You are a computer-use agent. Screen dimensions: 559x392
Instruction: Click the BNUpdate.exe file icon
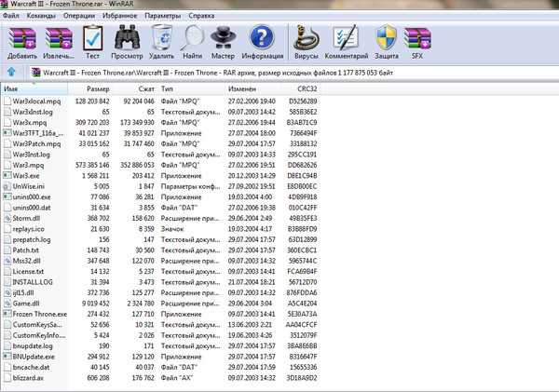[x=7, y=357]
